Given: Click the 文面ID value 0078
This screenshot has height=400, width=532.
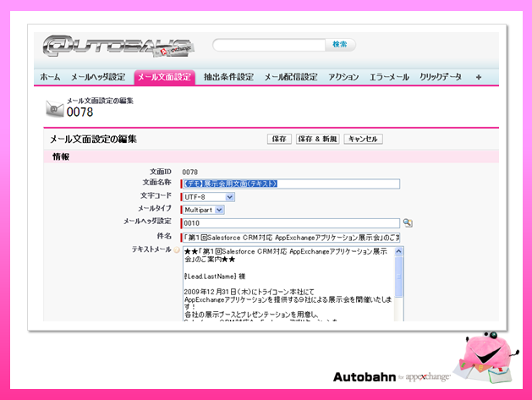Looking at the screenshot, I should coord(190,173).
